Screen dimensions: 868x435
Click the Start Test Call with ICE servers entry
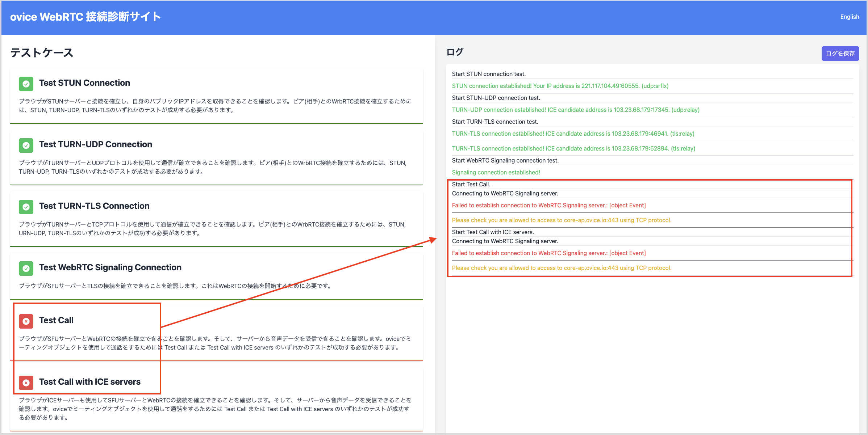pos(493,232)
